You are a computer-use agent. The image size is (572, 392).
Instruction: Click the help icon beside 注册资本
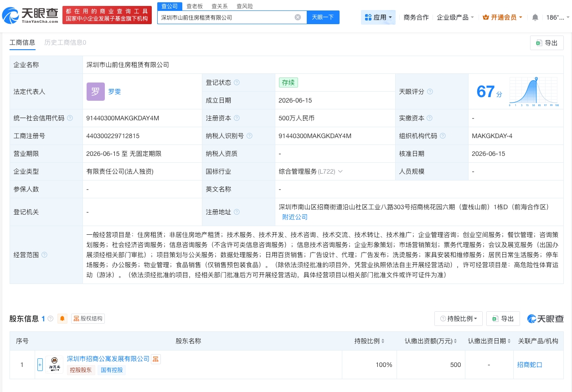(237, 118)
